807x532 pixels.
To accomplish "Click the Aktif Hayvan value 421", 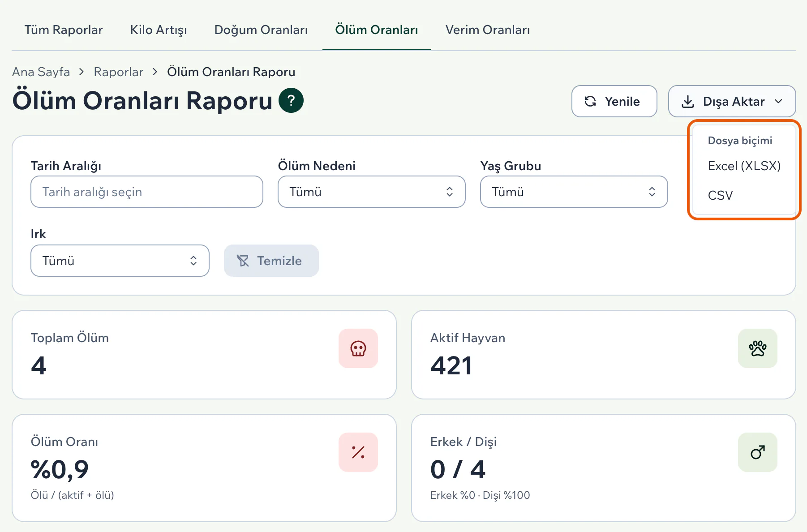I will point(451,365).
